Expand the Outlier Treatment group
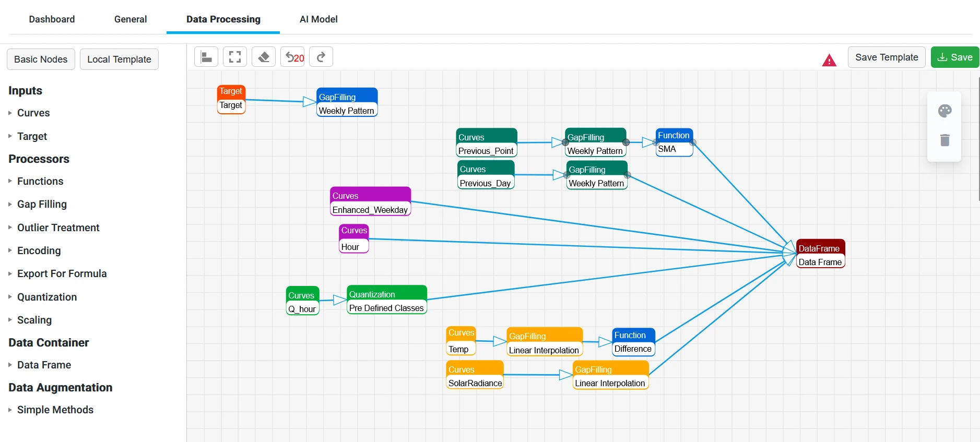 (x=58, y=228)
